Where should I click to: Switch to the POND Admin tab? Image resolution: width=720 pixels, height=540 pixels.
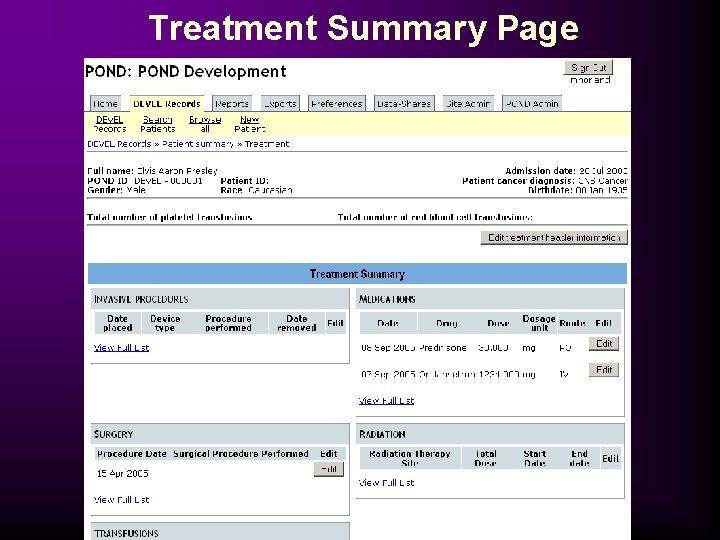point(532,104)
